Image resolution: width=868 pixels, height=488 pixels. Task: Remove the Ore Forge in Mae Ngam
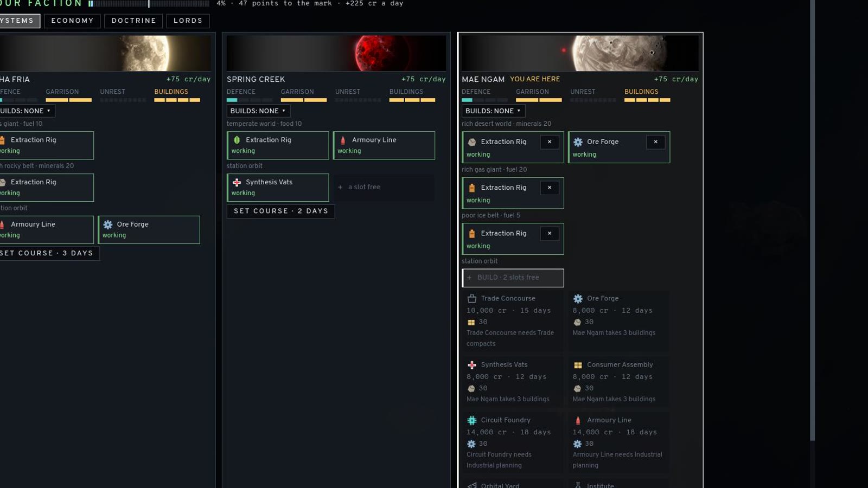655,142
